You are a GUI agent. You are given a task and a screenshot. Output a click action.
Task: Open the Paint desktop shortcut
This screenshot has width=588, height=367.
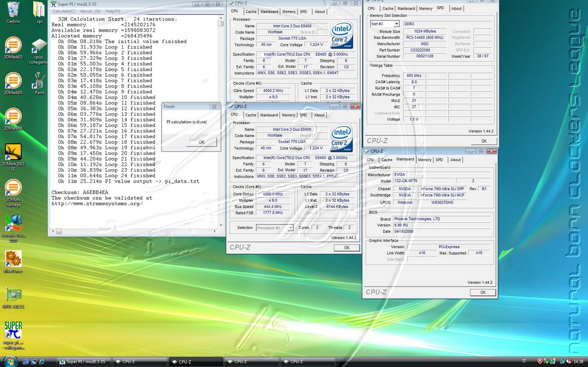click(x=40, y=84)
